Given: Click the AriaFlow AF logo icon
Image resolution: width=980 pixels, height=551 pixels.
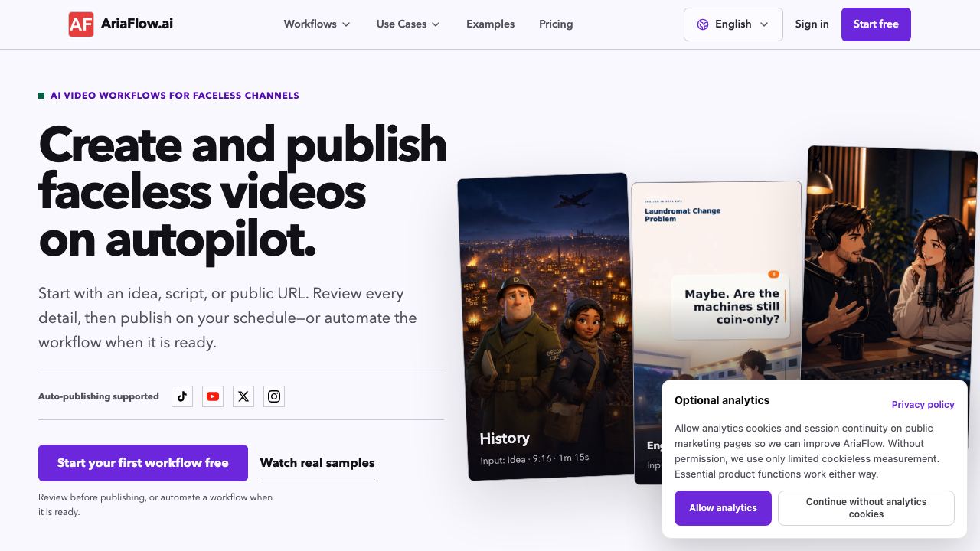Looking at the screenshot, I should click(x=81, y=24).
